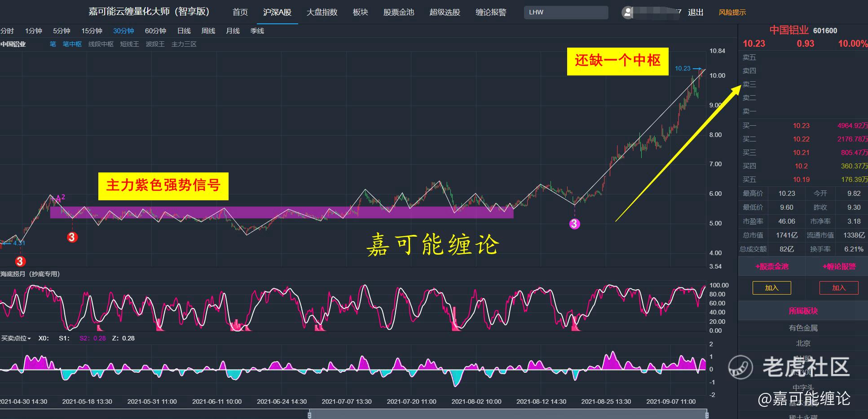Go to 超级选股
The width and height of the screenshot is (868, 419).
(445, 12)
